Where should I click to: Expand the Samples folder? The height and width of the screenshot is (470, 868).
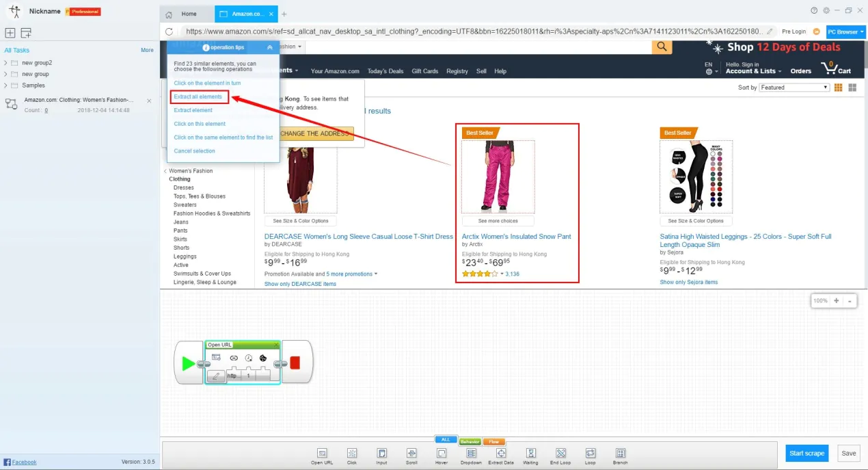point(6,86)
